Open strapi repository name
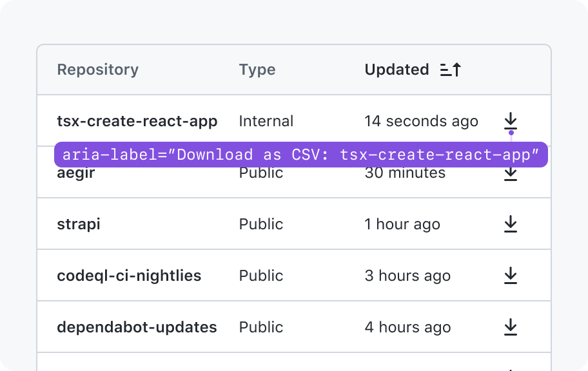 point(79,224)
